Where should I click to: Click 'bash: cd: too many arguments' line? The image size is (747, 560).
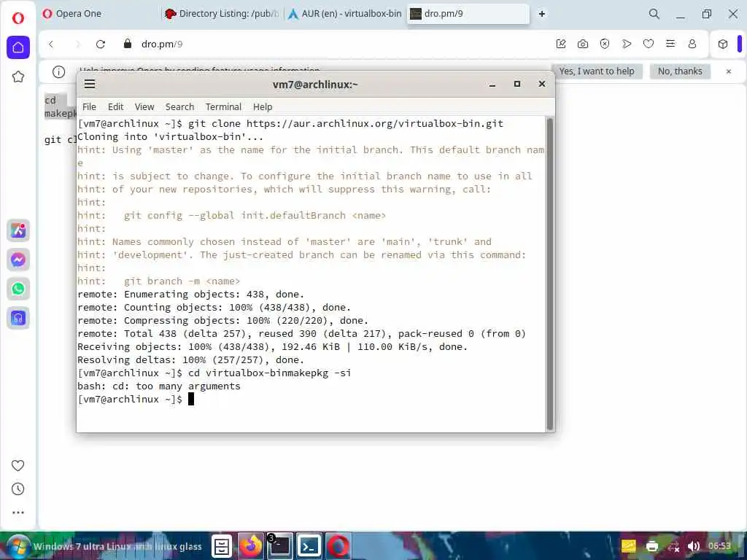pos(158,386)
